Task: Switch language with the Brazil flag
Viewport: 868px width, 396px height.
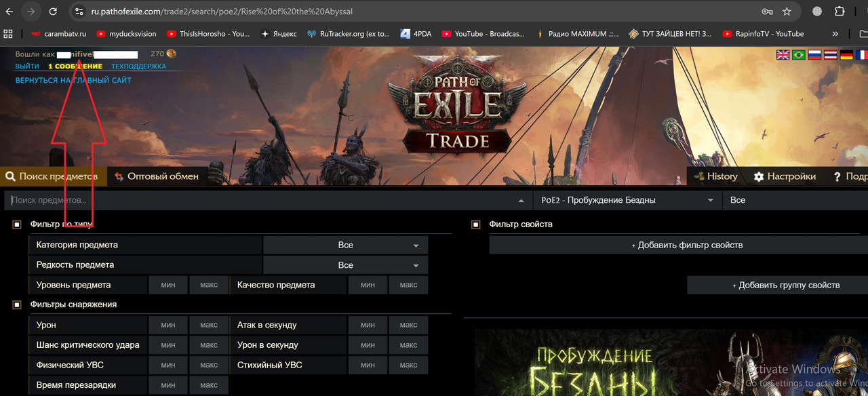Action: pyautogui.click(x=799, y=55)
